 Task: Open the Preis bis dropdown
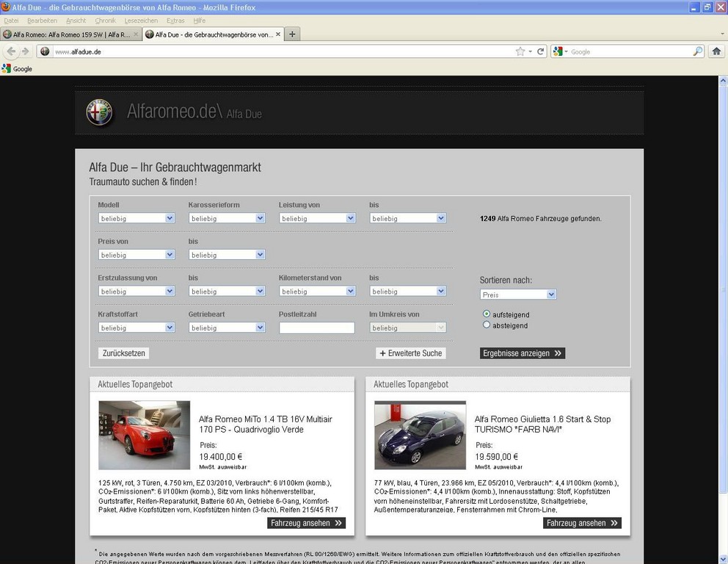coord(227,255)
